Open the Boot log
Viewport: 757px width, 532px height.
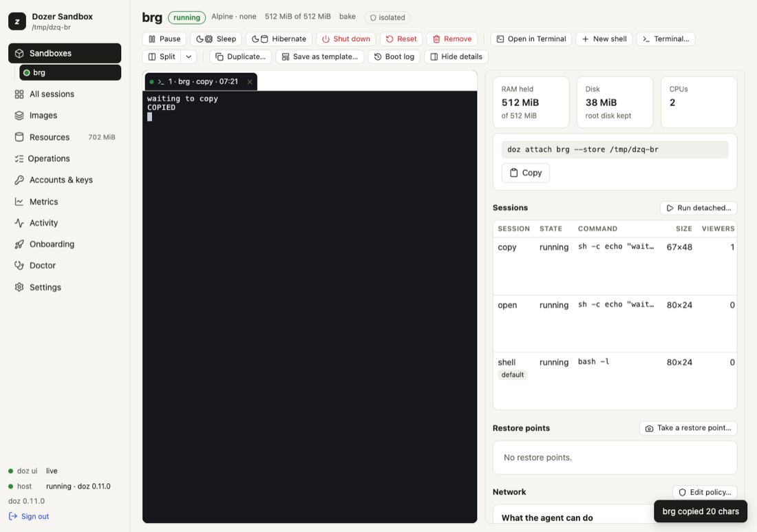394,57
